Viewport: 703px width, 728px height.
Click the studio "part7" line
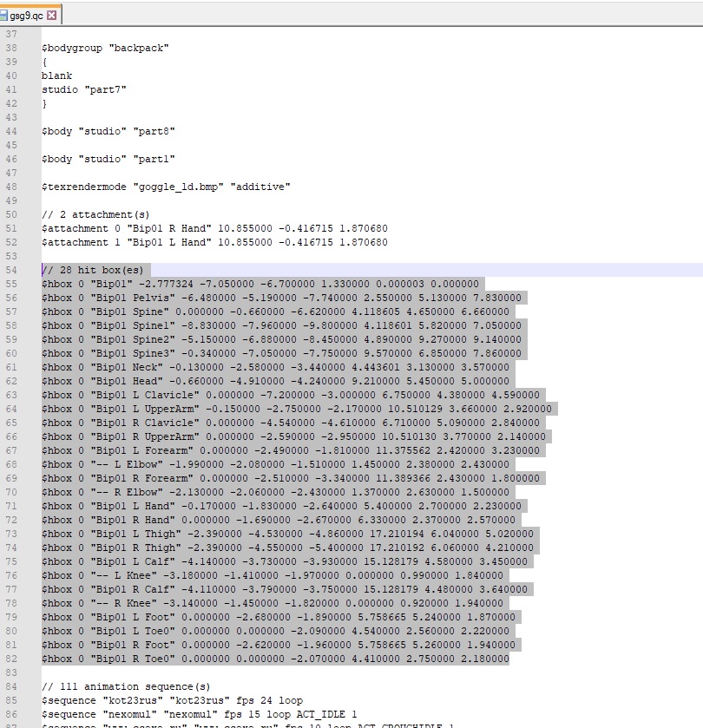[x=84, y=89]
